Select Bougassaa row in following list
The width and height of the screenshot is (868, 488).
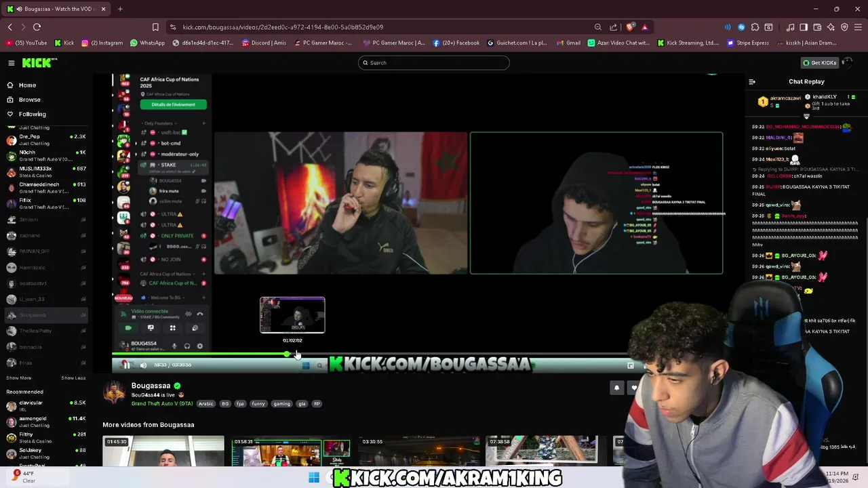click(46, 315)
